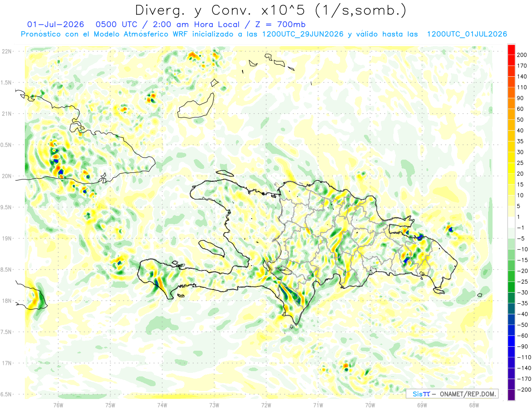
Task: Click the dark purple swatch at legend bottom
Action: point(511,395)
